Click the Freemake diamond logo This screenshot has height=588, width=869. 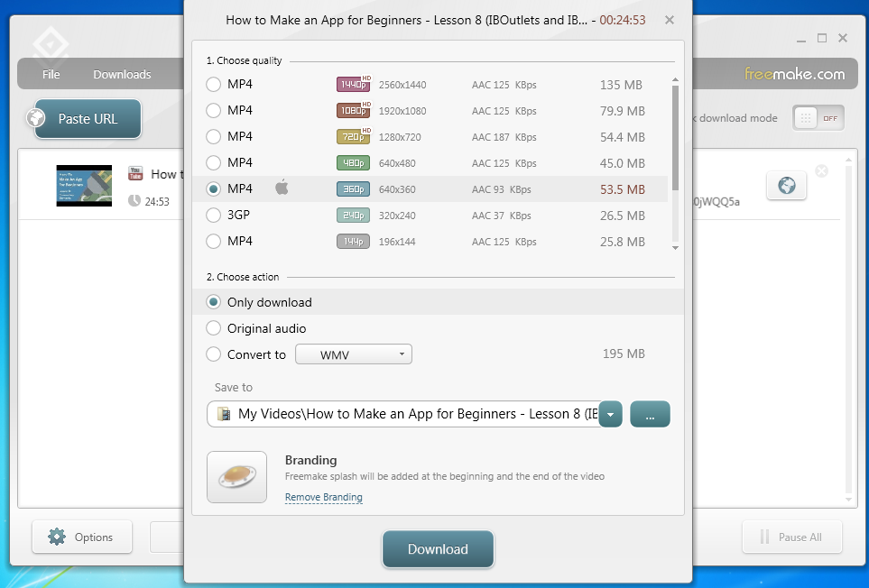coord(51,45)
